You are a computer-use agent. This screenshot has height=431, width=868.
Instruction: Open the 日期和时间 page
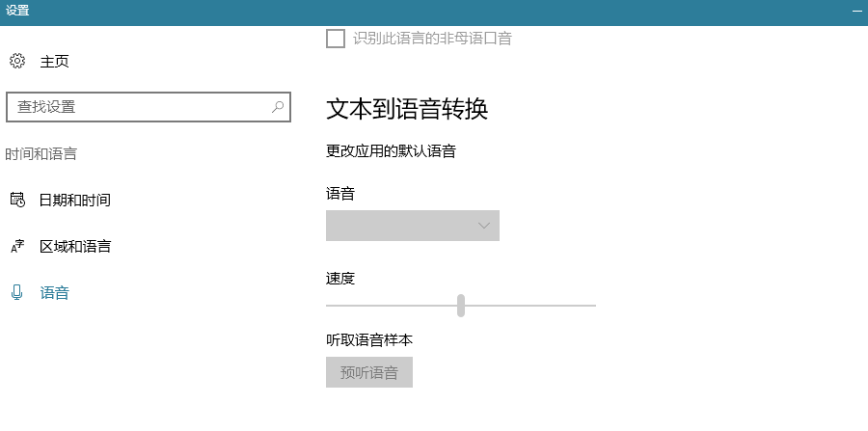(74, 201)
